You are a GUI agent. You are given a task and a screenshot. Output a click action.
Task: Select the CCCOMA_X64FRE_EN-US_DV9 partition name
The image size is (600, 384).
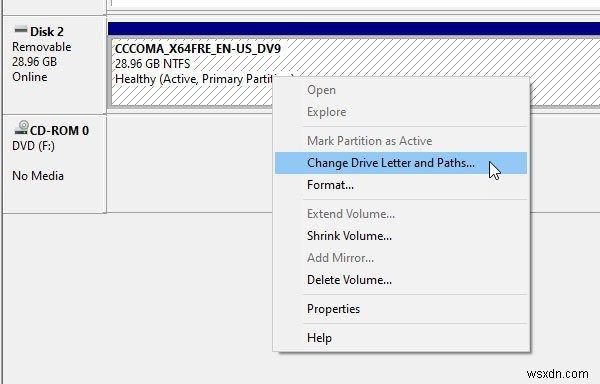[198, 49]
